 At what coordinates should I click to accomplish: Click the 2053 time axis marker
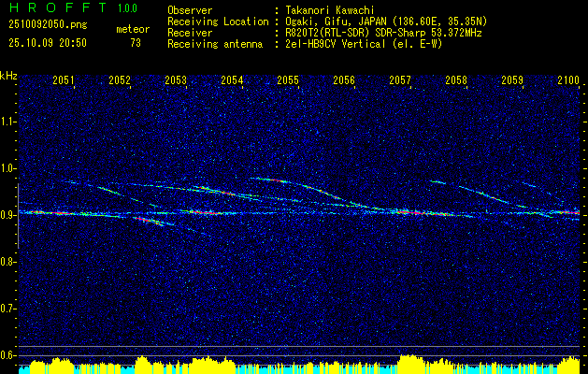176,80
